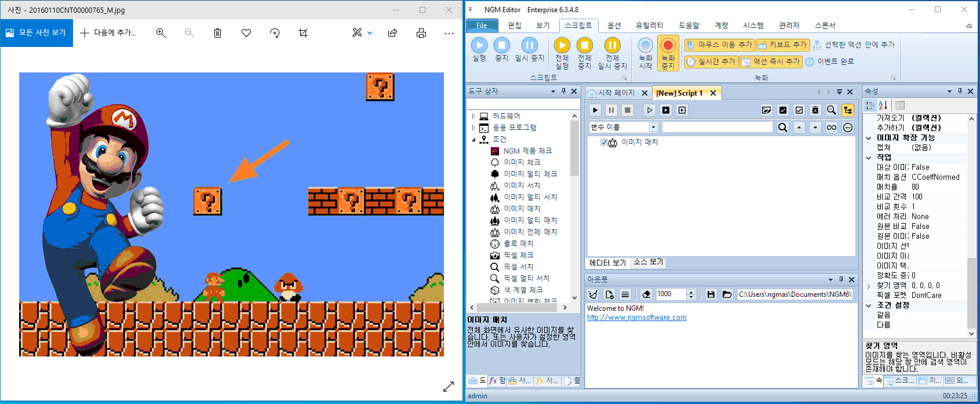
Task: Switch to 소스 보기 tab
Action: coord(649,262)
